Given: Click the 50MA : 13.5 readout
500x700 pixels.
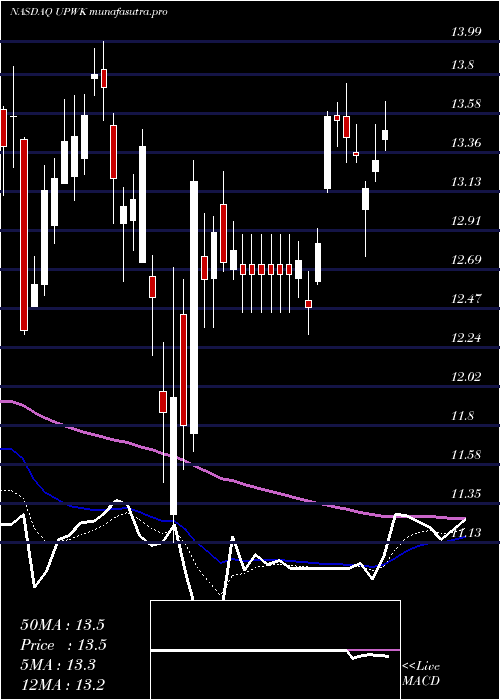Looking at the screenshot, I should pyautogui.click(x=62, y=625).
